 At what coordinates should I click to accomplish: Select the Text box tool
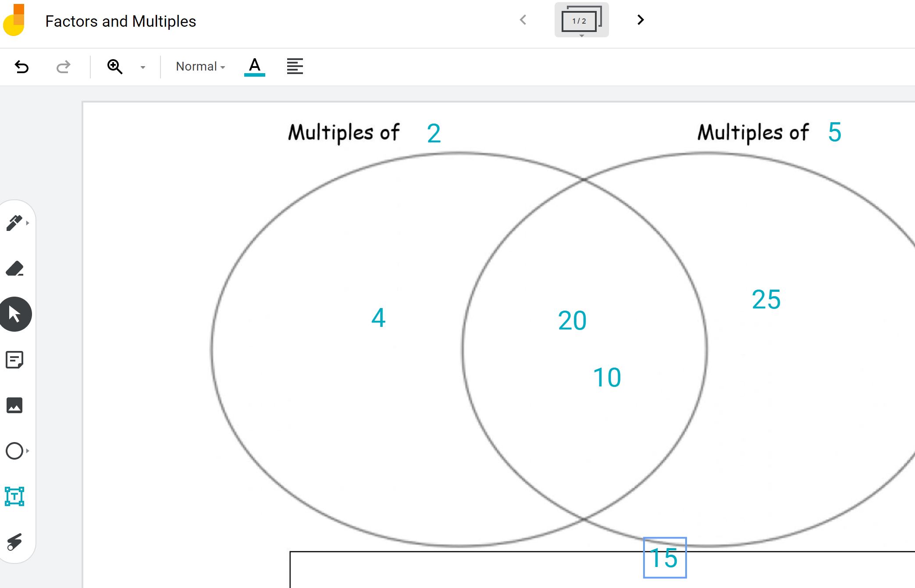click(x=14, y=496)
